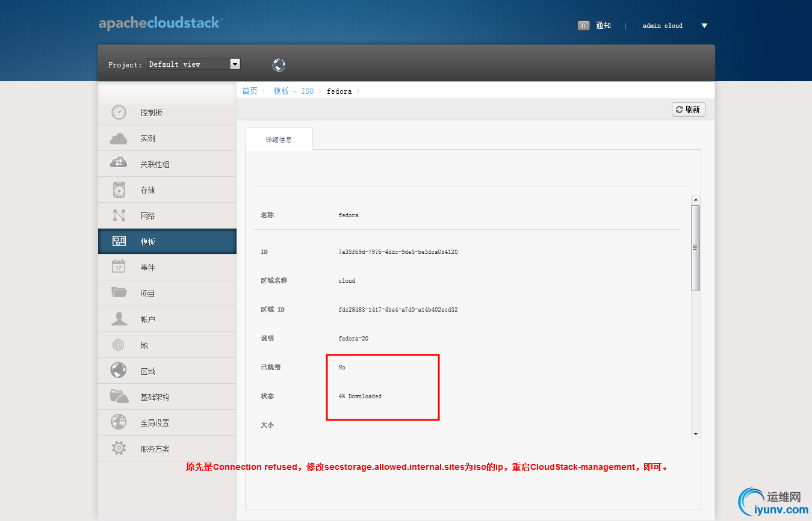Click the globe icon beside Project selector
This screenshot has height=521, width=812.
coord(279,65)
